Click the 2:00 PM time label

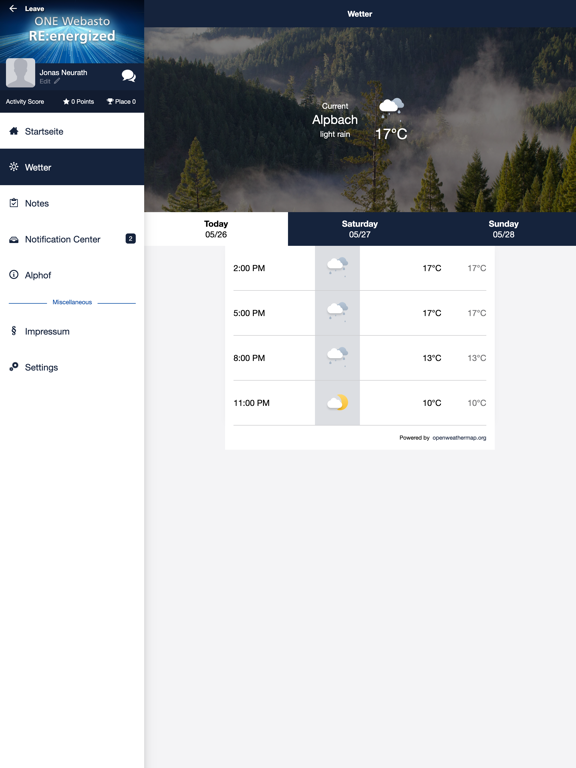point(249,268)
